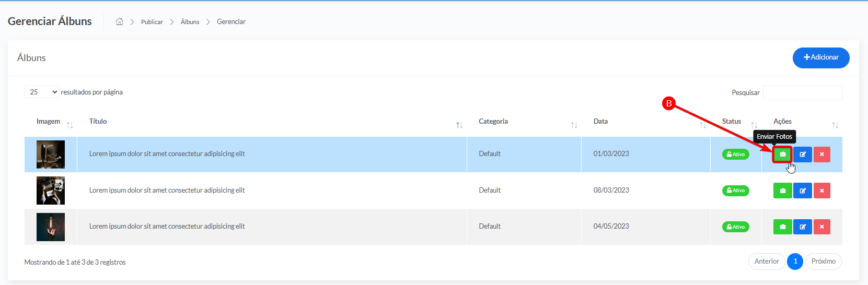Viewport: 868px width, 285px height.
Task: Edit the album dated 01/03/2023
Action: point(803,155)
